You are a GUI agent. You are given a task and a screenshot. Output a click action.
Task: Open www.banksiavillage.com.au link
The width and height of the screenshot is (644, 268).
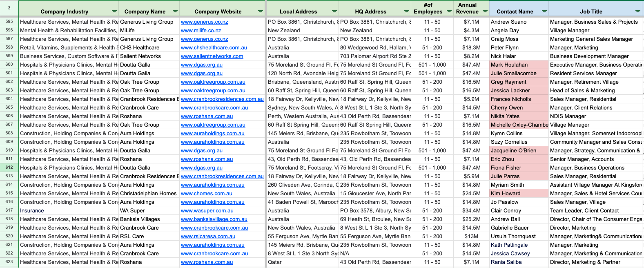click(214, 219)
